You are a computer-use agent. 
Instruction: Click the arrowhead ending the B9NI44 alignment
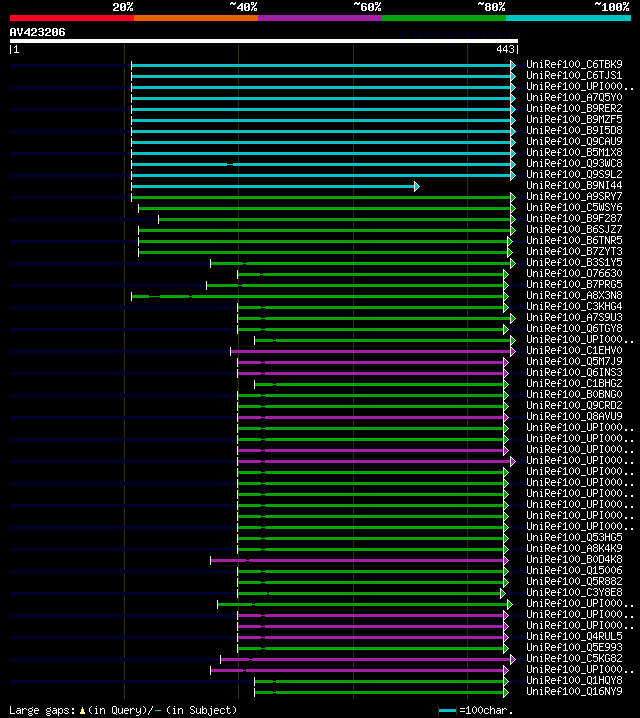417,186
